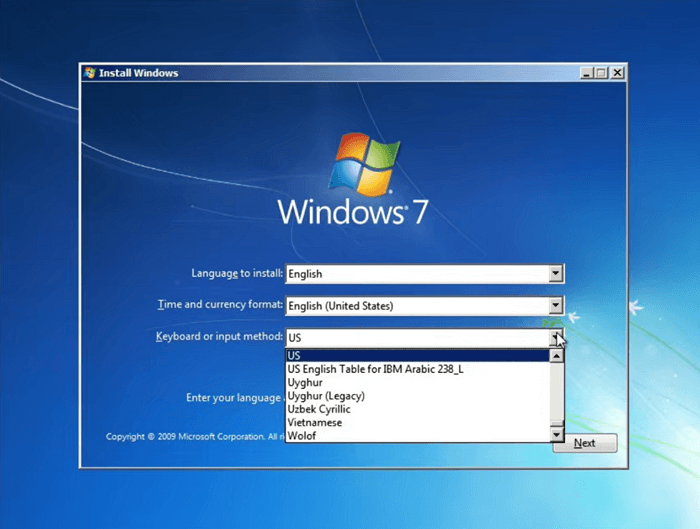Click the English (United States) format field
700x529 pixels.
click(417, 305)
